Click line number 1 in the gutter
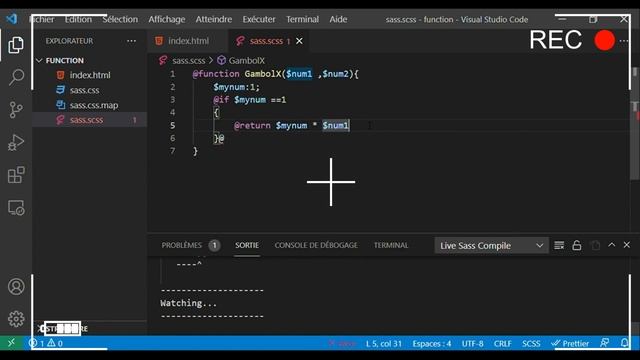The height and width of the screenshot is (360, 640). (x=172, y=74)
